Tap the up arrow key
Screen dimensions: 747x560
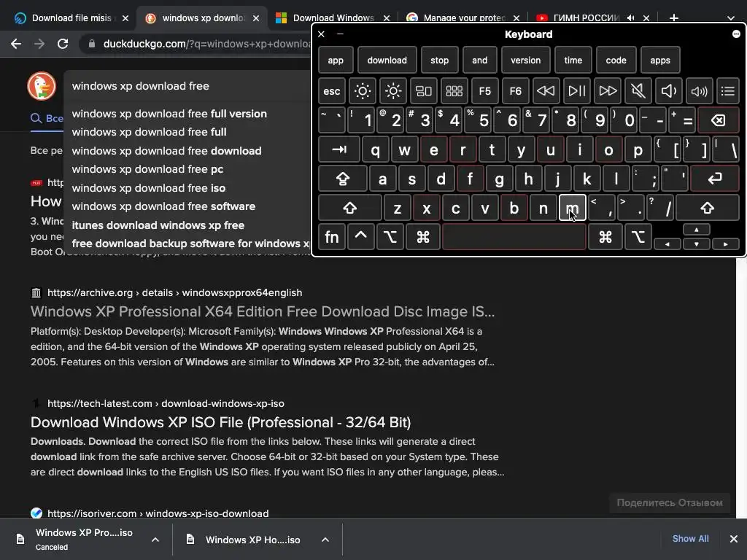(697, 230)
